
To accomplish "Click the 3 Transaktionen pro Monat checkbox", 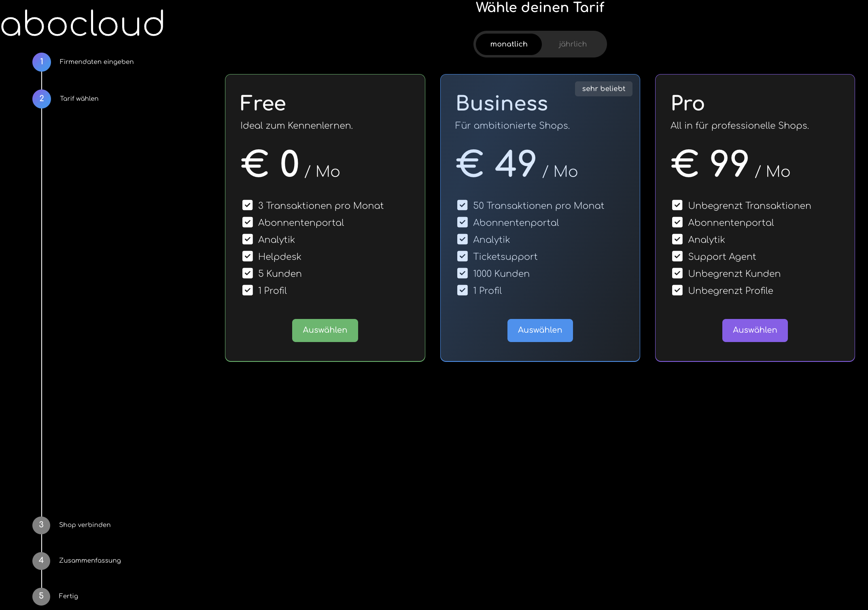I will [247, 205].
